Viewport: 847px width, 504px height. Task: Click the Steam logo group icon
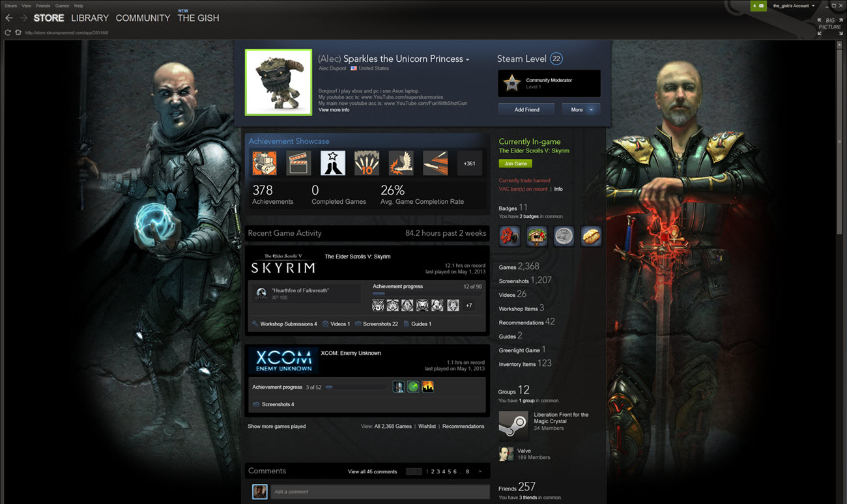pos(513,425)
